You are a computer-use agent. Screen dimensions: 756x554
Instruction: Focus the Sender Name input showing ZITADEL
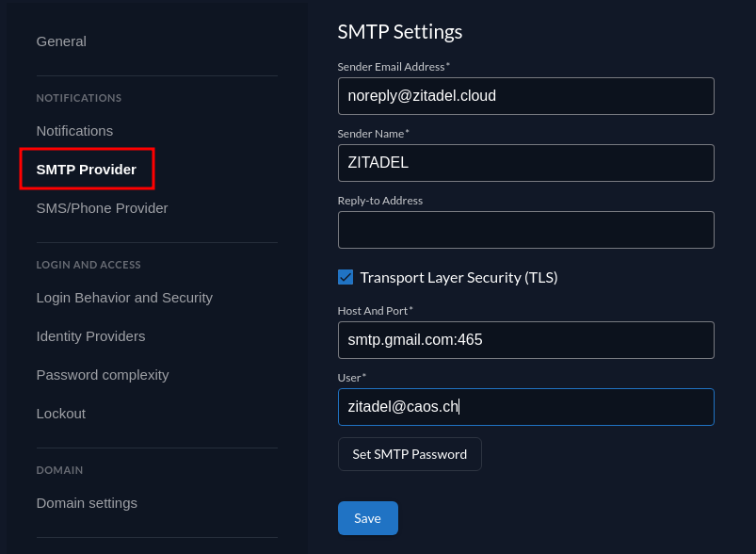(525, 163)
